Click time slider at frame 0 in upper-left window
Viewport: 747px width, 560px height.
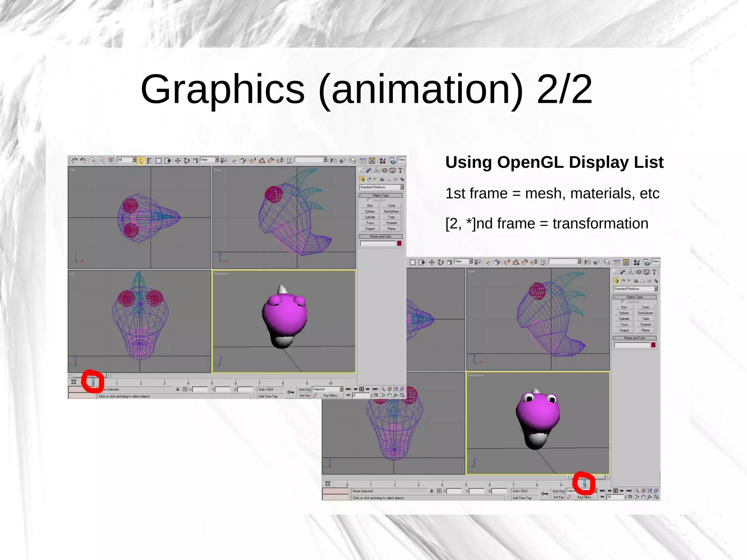point(93,382)
